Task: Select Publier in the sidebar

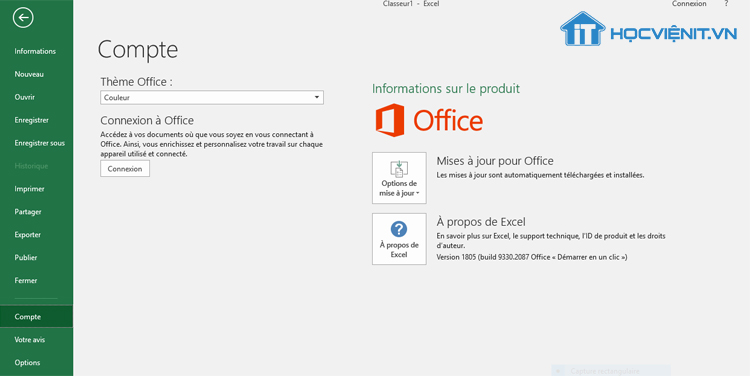Action: tap(26, 257)
